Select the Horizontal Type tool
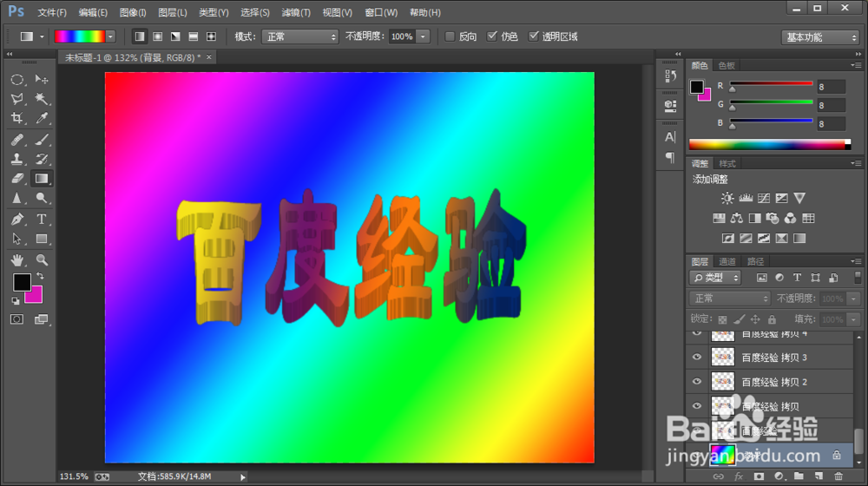Viewport: 868px width, 486px height. coord(42,220)
